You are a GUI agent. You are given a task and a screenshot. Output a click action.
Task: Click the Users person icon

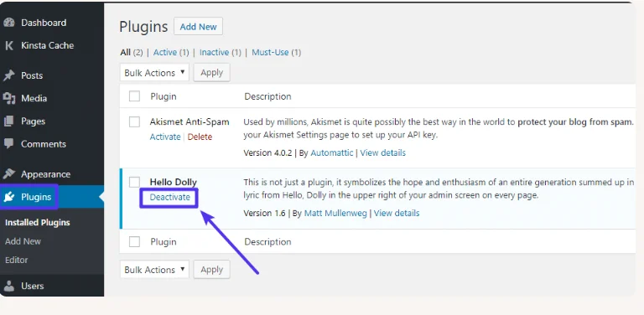[9, 286]
